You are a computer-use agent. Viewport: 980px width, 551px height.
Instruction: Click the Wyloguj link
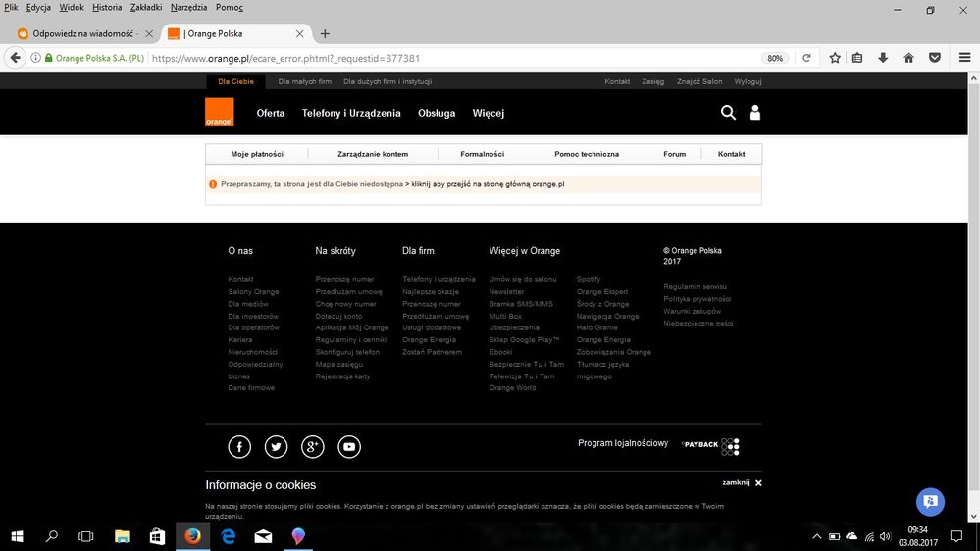pos(748,81)
